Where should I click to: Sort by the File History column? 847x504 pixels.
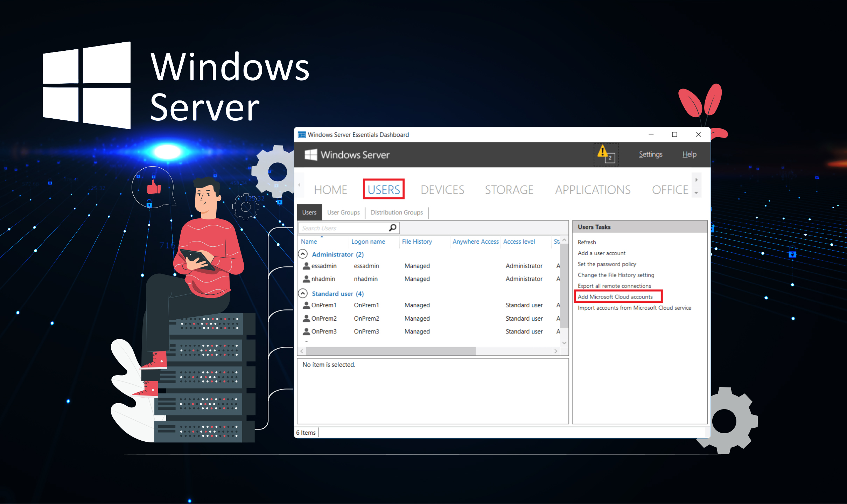point(416,241)
